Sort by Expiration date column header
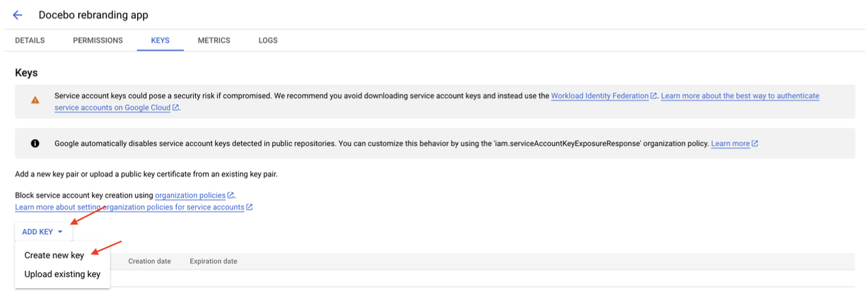 (213, 261)
